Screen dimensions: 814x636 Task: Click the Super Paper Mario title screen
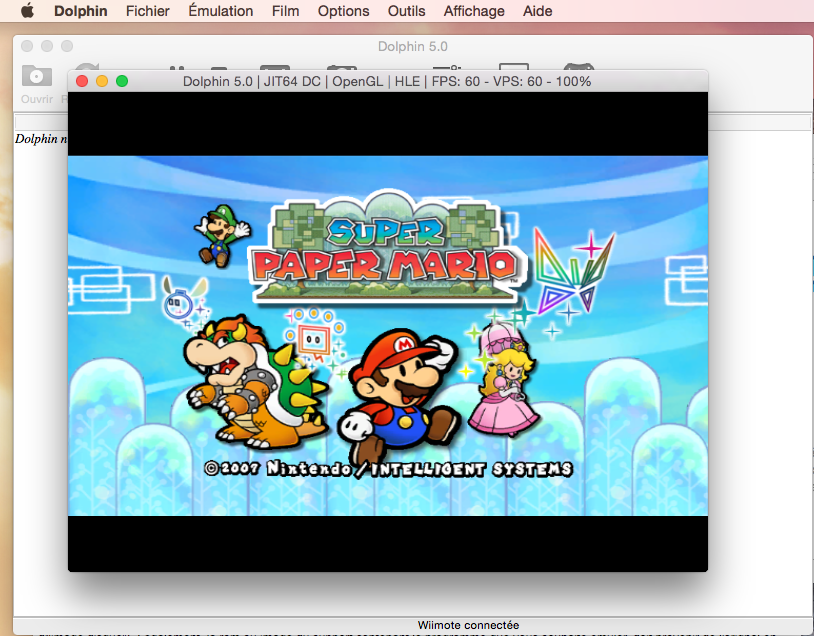[x=388, y=335]
